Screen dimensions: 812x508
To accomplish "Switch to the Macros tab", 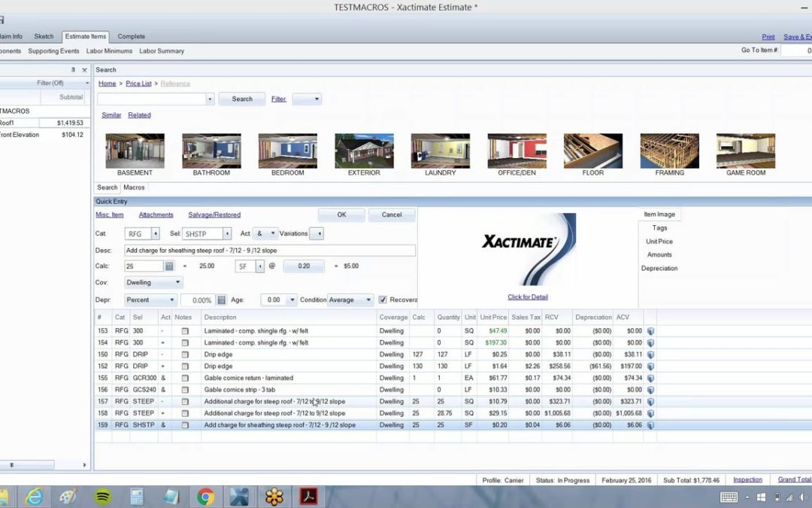I will [134, 187].
